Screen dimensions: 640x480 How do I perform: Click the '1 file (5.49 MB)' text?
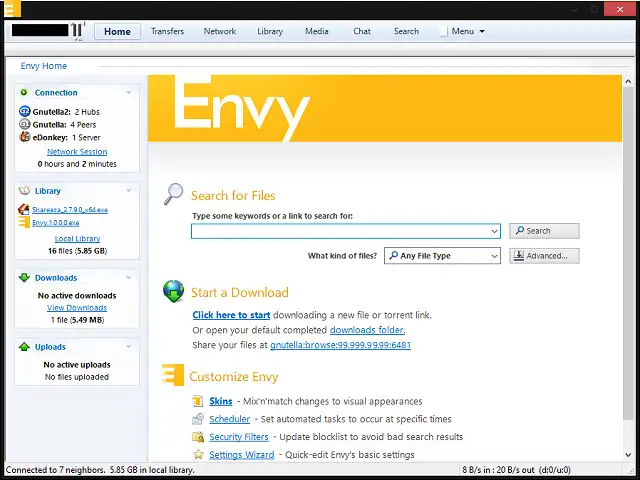point(78,320)
